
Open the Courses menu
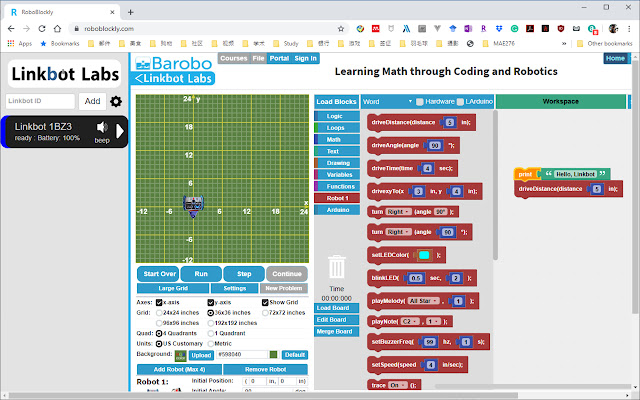234,58
